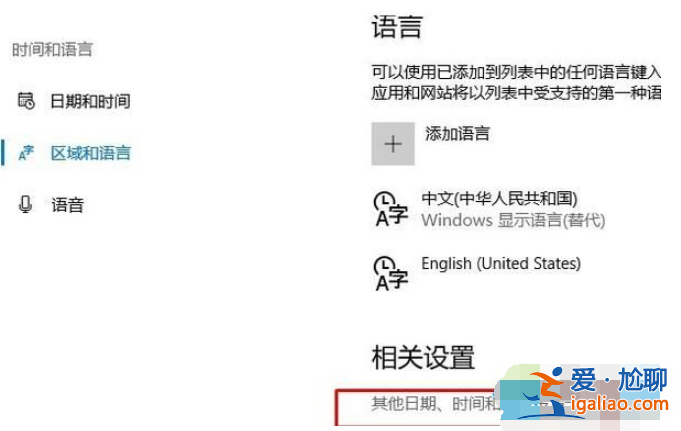Open the 其他日期、时间 related settings link
Image resolution: width=681 pixels, height=431 pixels.
[436, 404]
